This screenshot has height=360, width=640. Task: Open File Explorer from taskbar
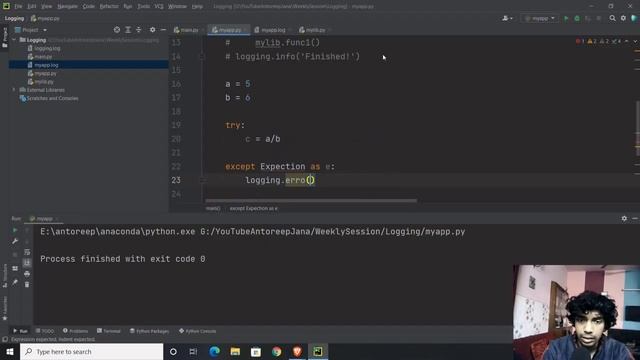(235, 351)
